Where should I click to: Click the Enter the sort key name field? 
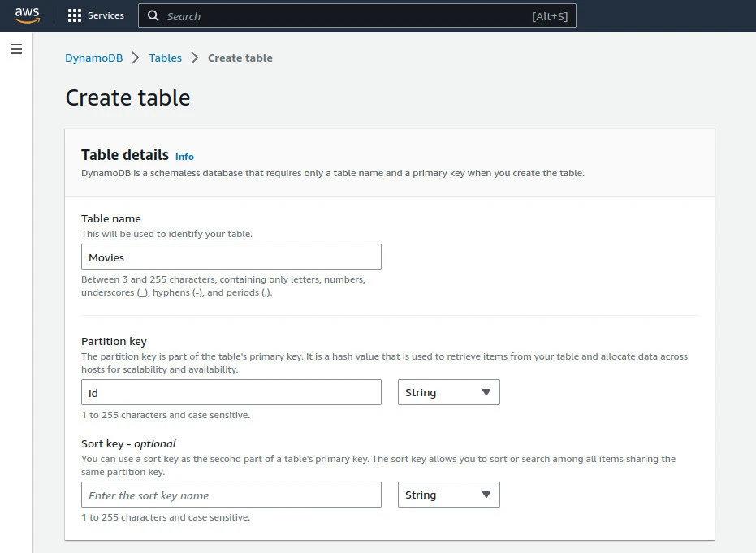pos(231,495)
